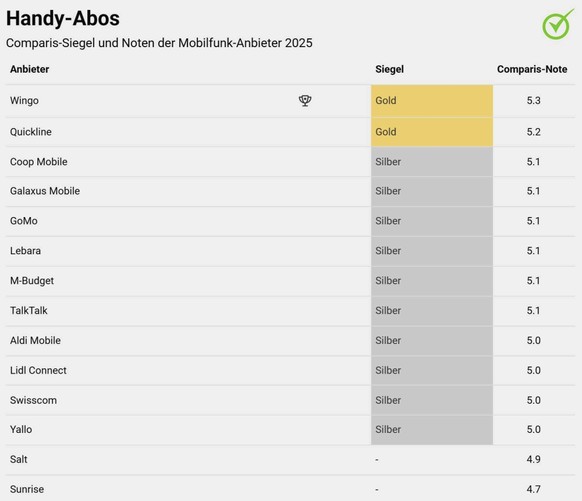This screenshot has height=501, width=582.
Task: Click the Aldi Mobile provider name
Action: [35, 341]
